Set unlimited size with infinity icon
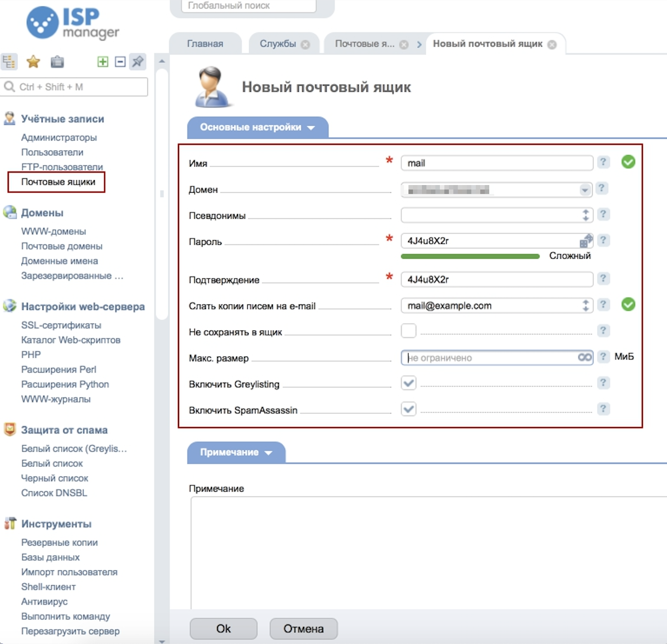Viewport: 667px width, 644px height. coord(585,357)
